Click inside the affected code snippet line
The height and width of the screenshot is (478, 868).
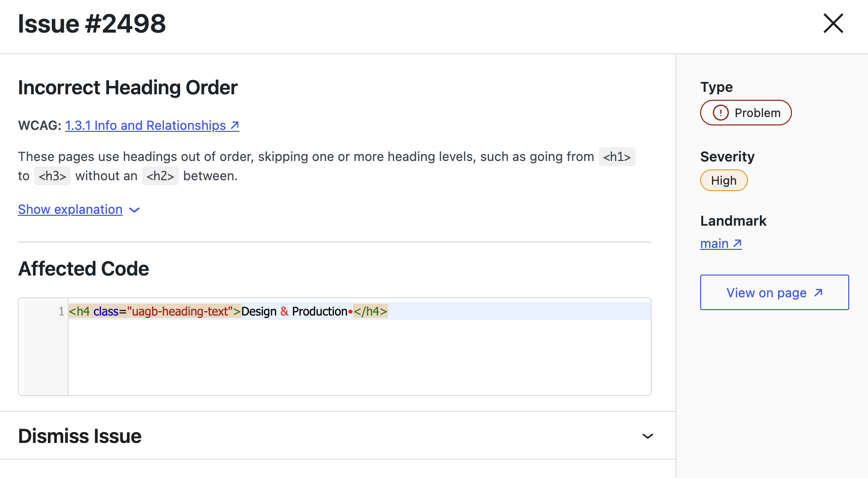[x=227, y=311]
